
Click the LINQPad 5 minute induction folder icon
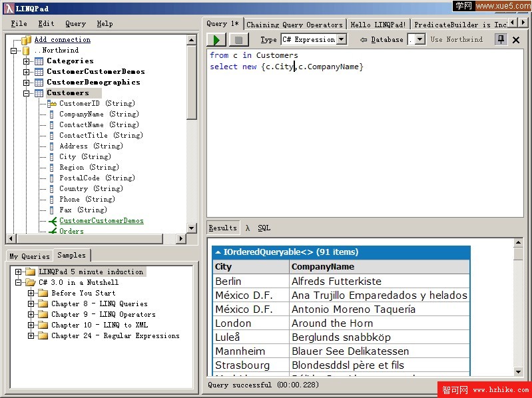31,272
